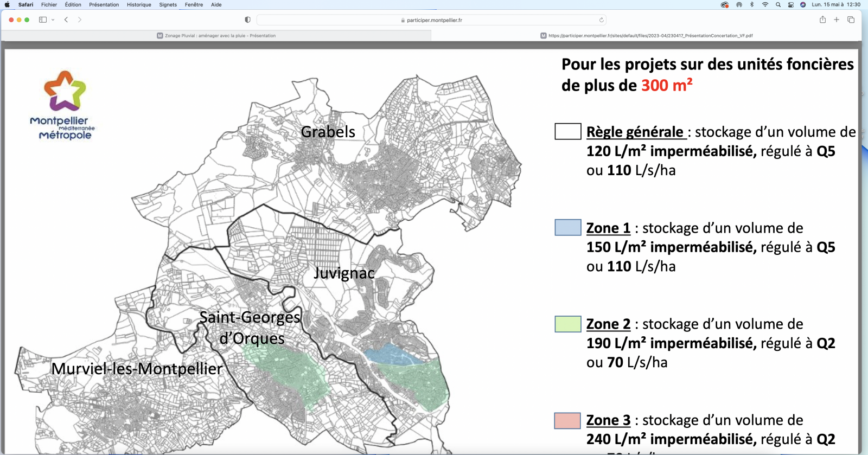Go back to the previous page
The height and width of the screenshot is (455, 868).
coord(66,20)
